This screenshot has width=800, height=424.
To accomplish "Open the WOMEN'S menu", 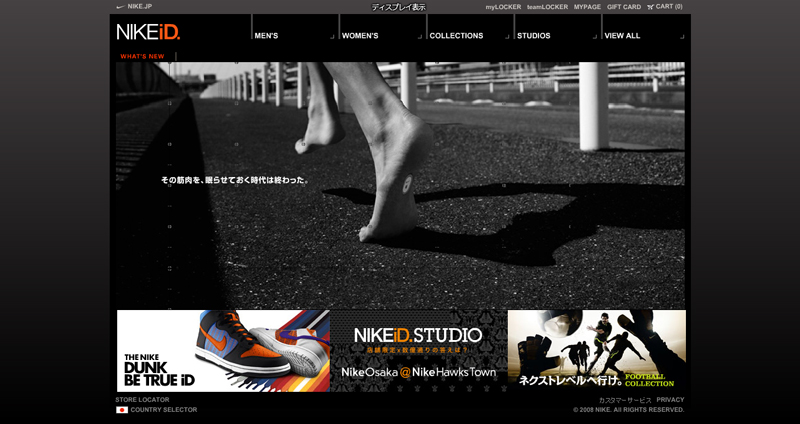I will pyautogui.click(x=360, y=36).
